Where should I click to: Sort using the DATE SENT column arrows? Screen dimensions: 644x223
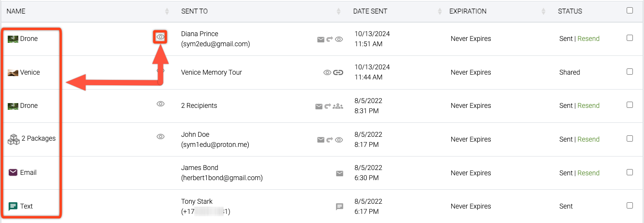[x=440, y=11]
